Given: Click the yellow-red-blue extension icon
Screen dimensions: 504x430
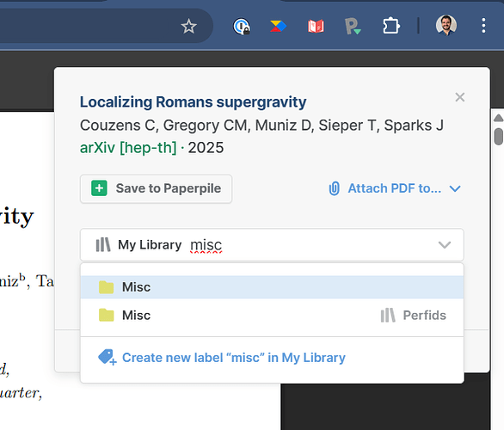Looking at the screenshot, I should pyautogui.click(x=279, y=26).
